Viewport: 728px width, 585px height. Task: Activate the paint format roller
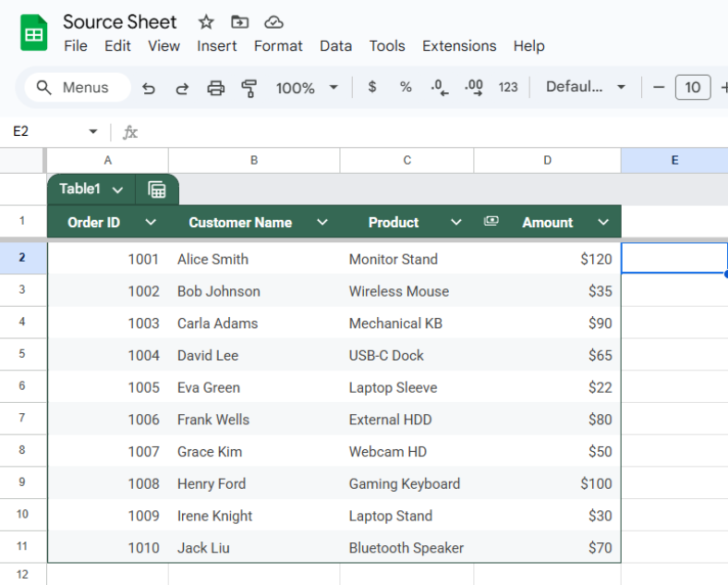(x=249, y=88)
